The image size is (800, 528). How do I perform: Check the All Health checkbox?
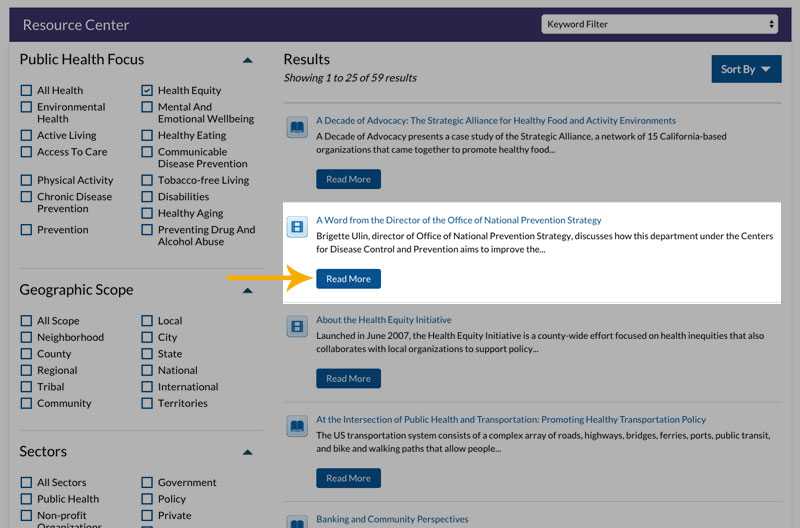26,90
